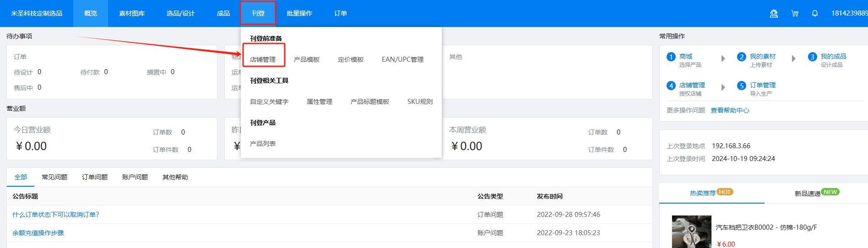Open the shopping cart icon
868x248 pixels.
tap(795, 14)
